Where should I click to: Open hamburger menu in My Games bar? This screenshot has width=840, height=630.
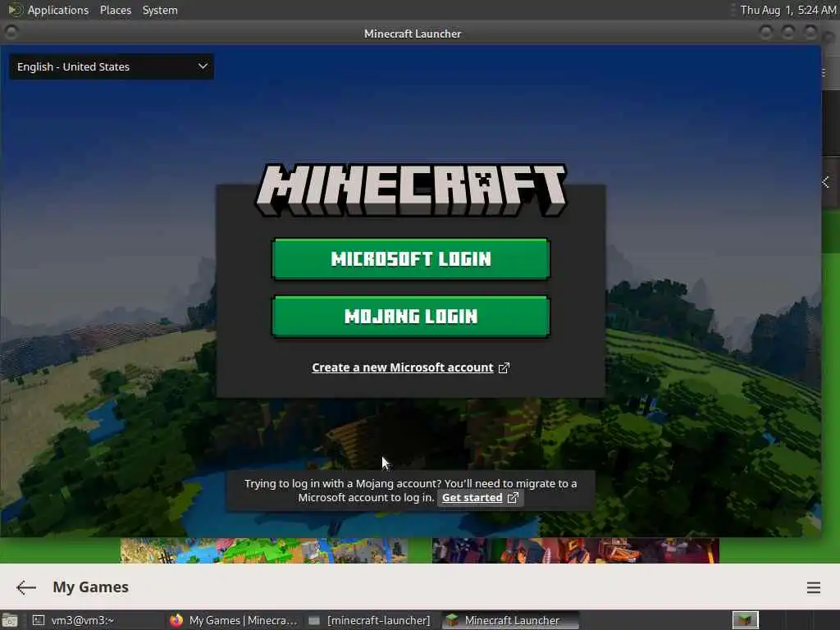(x=813, y=587)
